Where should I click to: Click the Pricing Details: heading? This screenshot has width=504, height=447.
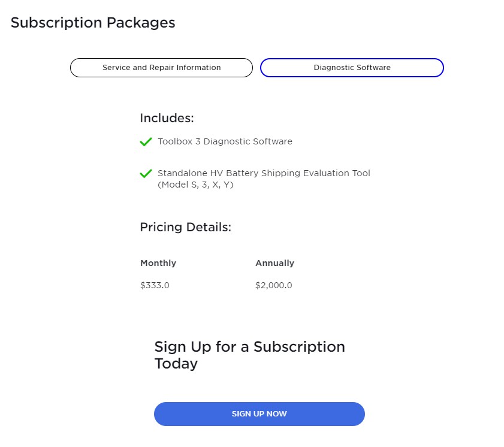[x=185, y=228]
